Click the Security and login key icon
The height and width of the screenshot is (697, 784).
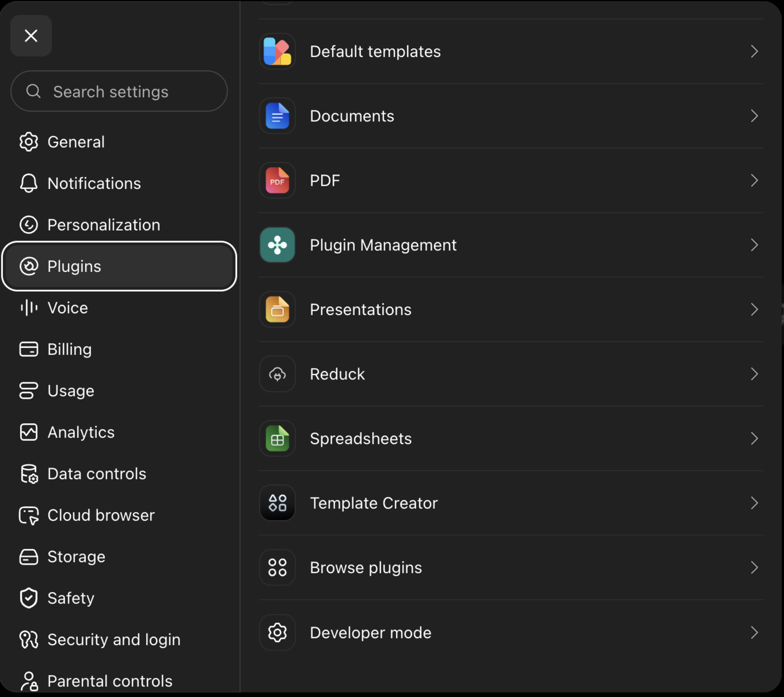tap(29, 640)
